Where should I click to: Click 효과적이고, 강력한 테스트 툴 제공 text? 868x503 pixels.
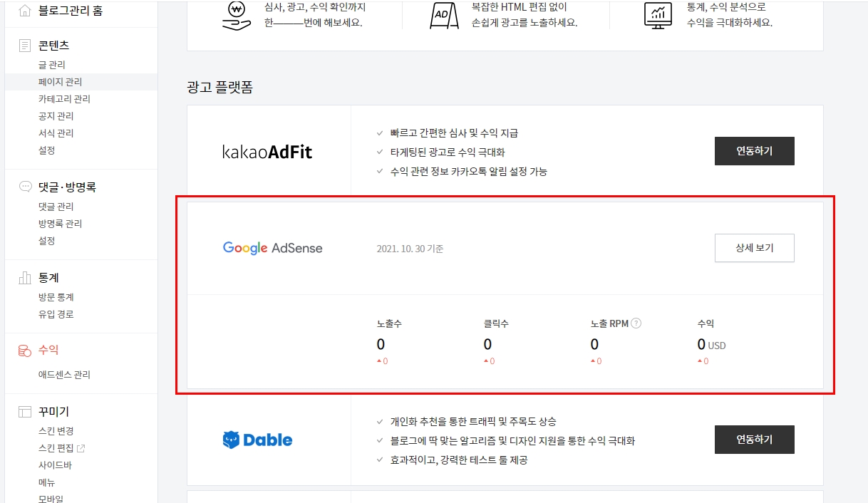point(459,460)
